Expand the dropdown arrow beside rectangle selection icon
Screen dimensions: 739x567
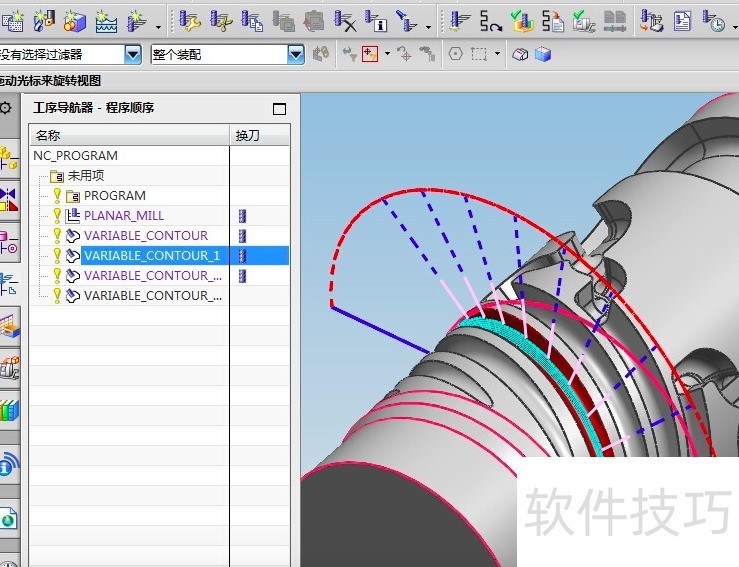coord(497,54)
